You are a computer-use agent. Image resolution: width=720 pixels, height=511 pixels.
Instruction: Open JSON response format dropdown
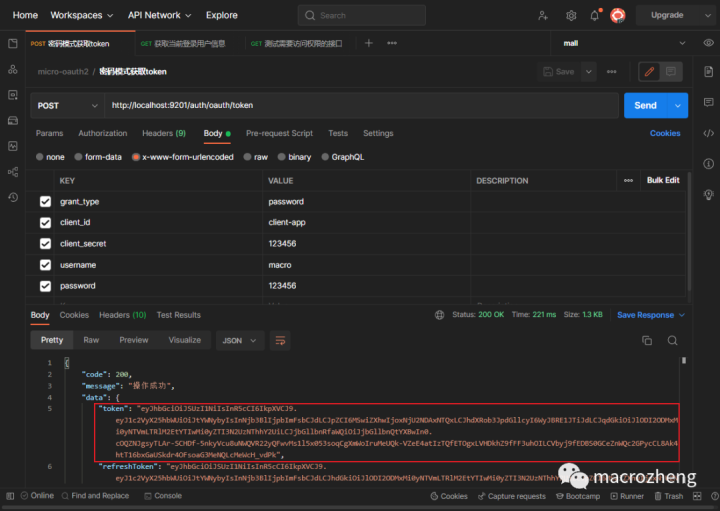click(240, 341)
